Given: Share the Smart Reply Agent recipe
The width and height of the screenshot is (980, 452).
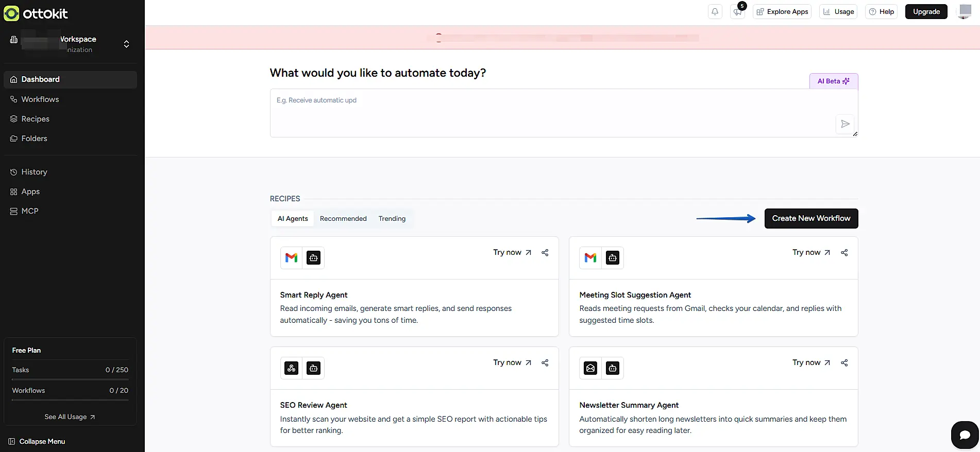Looking at the screenshot, I should pos(545,253).
